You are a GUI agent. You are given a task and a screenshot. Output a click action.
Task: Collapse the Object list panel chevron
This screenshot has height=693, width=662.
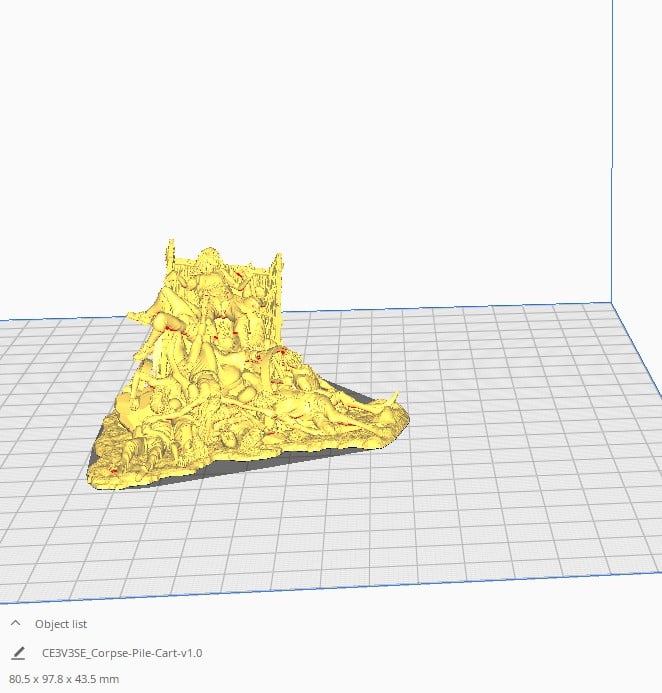15,623
